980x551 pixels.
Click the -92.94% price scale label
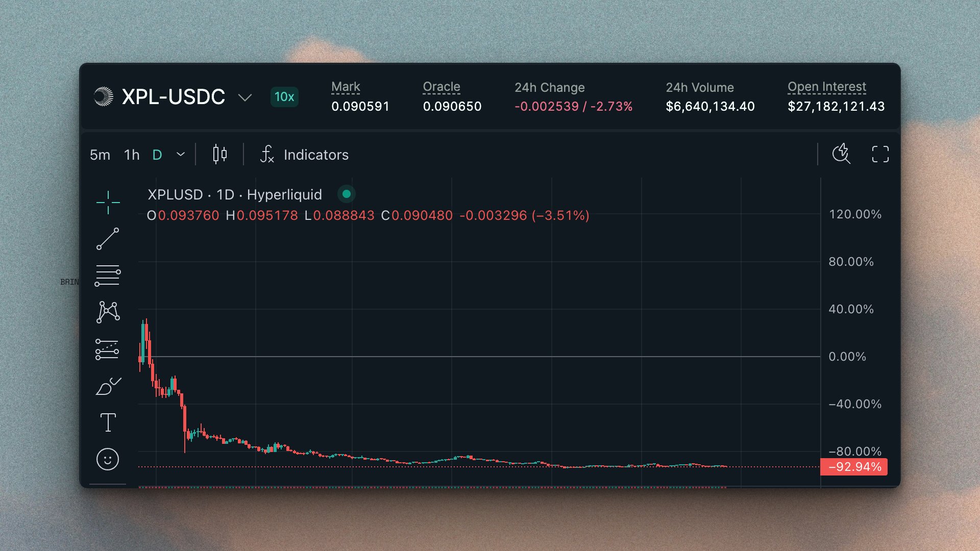853,467
